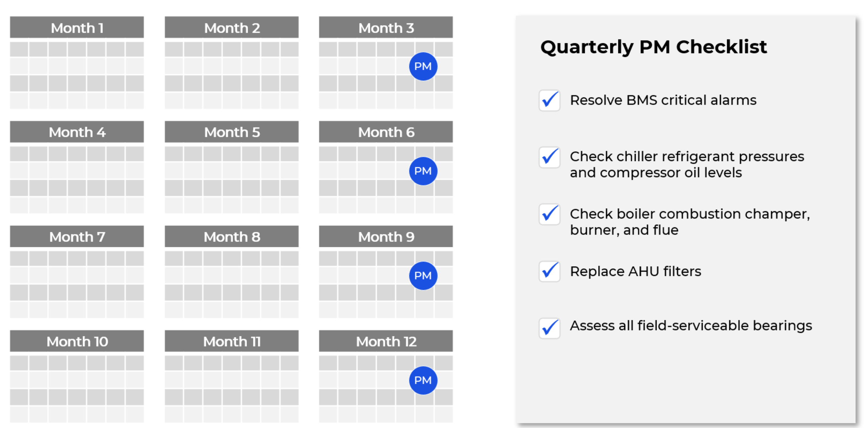The image size is (868, 428).
Task: Click the PM icon in Month 9
Action: pos(424,275)
